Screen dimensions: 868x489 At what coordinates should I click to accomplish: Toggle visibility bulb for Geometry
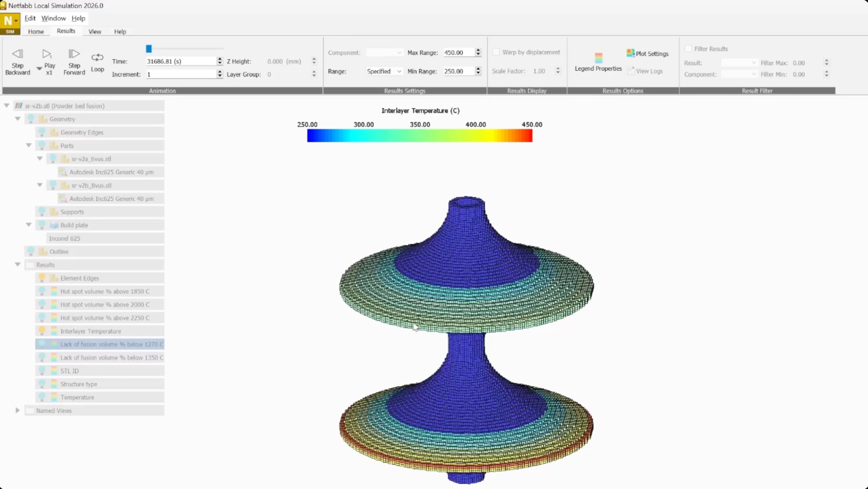[x=31, y=119]
